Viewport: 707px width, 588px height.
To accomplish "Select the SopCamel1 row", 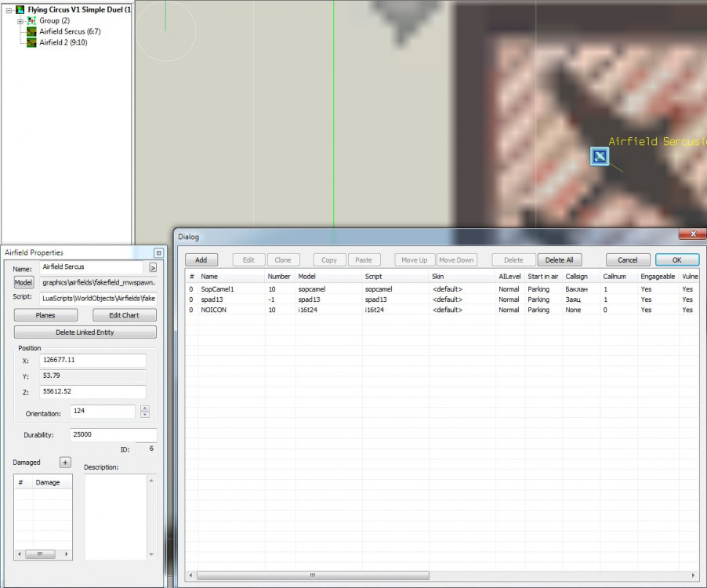I will point(442,289).
